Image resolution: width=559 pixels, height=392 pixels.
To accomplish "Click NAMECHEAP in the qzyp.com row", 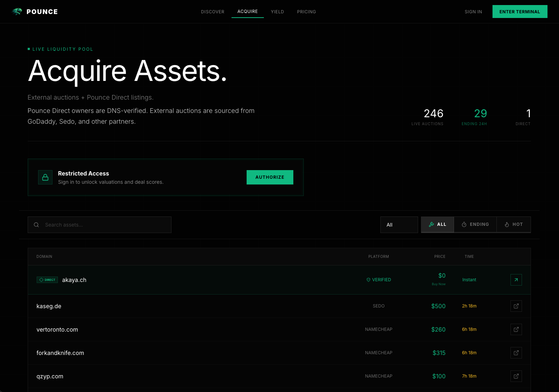I will [379, 376].
